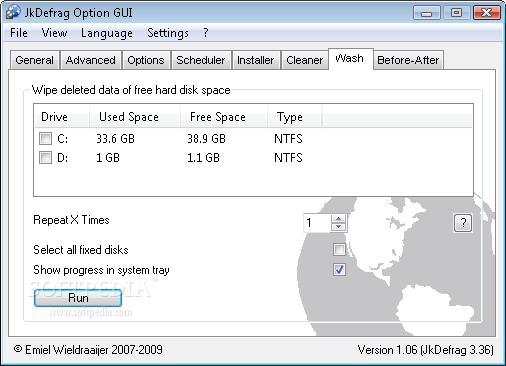
Task: Switch to the Installer tab
Action: (x=256, y=60)
